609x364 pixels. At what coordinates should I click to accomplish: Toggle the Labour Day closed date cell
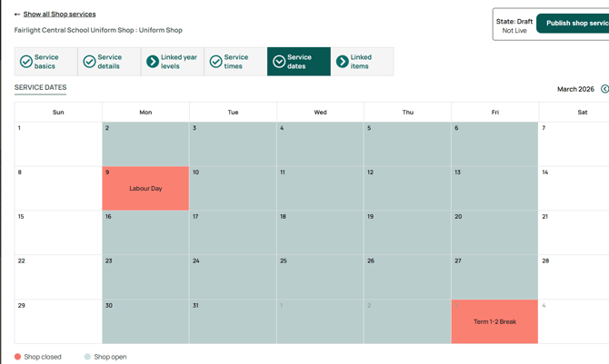145,189
